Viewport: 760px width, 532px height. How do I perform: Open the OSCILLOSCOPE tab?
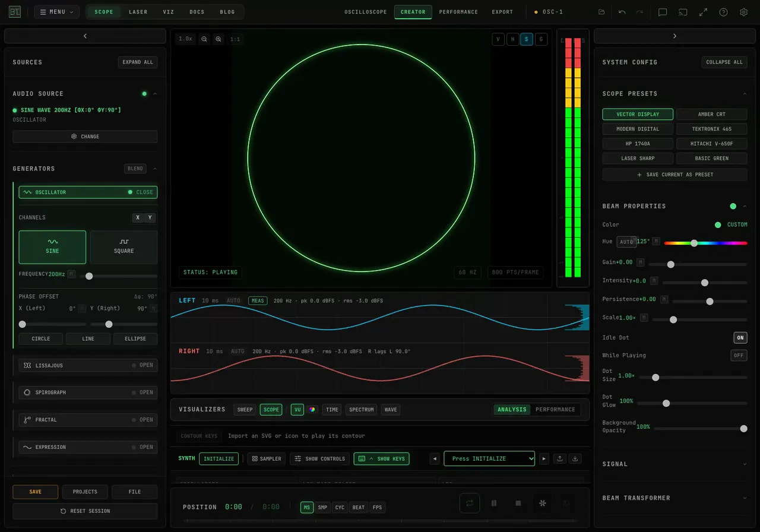click(366, 12)
